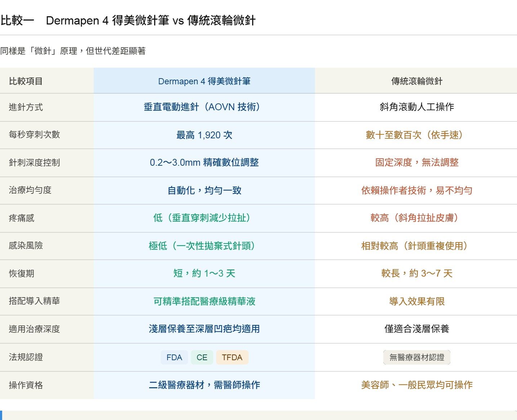Click the 進針方式 row label
The width and height of the screenshot is (517, 420).
point(47,107)
